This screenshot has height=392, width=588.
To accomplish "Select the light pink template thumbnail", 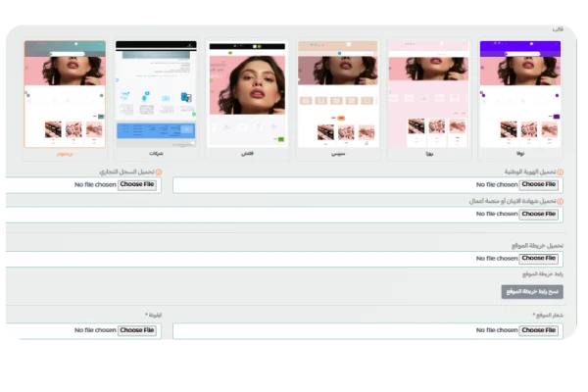I will 427,93.
